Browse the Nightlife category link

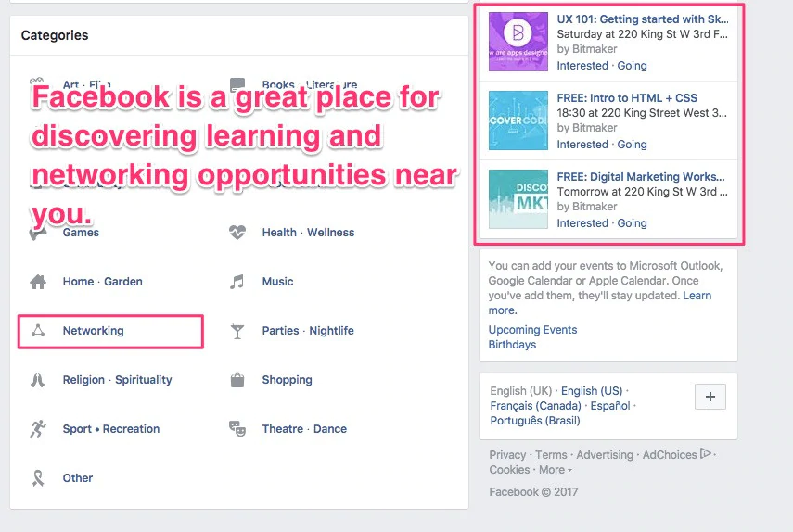coord(332,331)
